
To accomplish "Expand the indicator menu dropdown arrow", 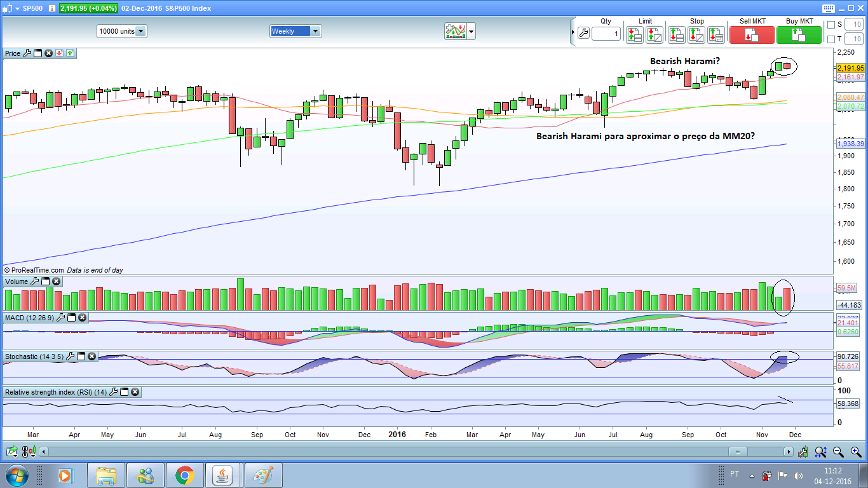I will [471, 31].
